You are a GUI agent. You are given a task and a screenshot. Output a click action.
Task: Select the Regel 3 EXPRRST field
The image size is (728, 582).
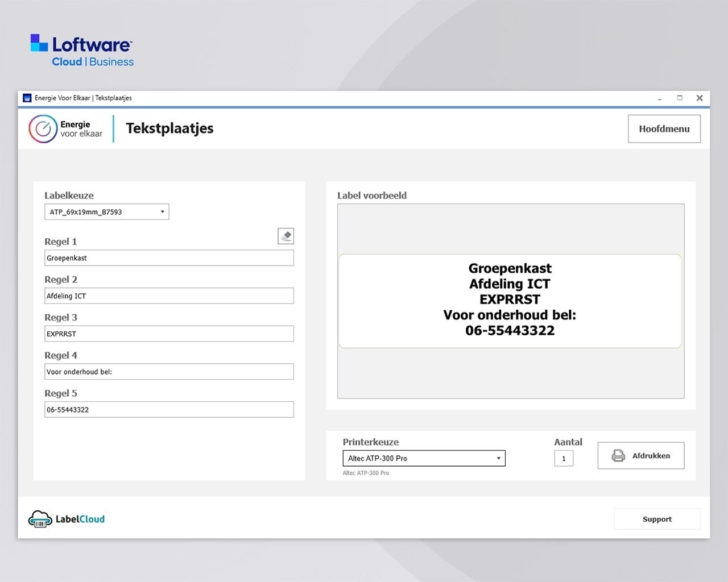pyautogui.click(x=169, y=334)
